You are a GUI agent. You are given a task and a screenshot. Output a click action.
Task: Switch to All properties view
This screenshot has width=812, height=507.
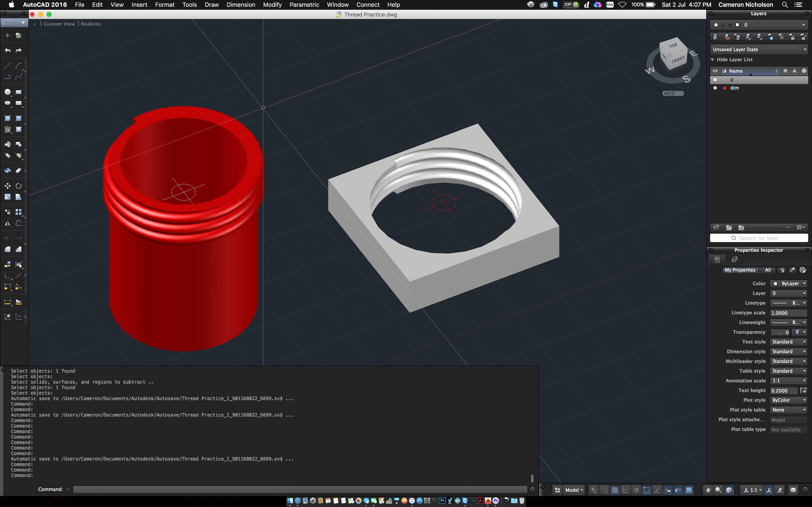[x=767, y=270]
